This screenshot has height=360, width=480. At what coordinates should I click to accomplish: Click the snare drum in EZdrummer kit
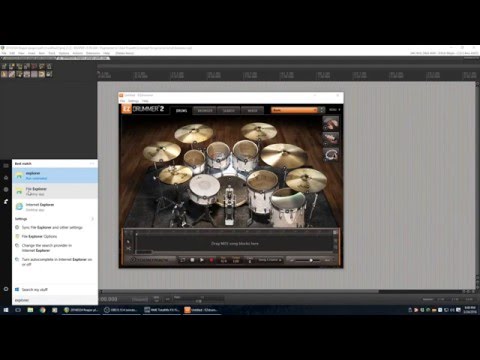(204, 188)
